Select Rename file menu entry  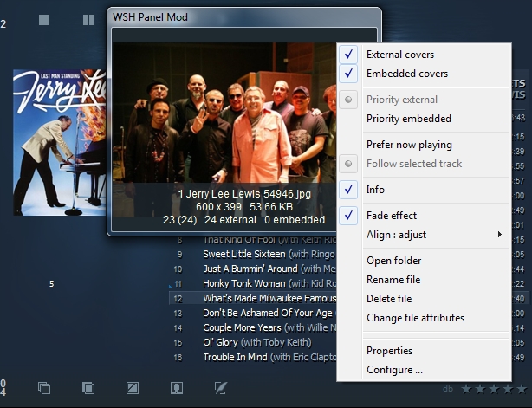[393, 280]
